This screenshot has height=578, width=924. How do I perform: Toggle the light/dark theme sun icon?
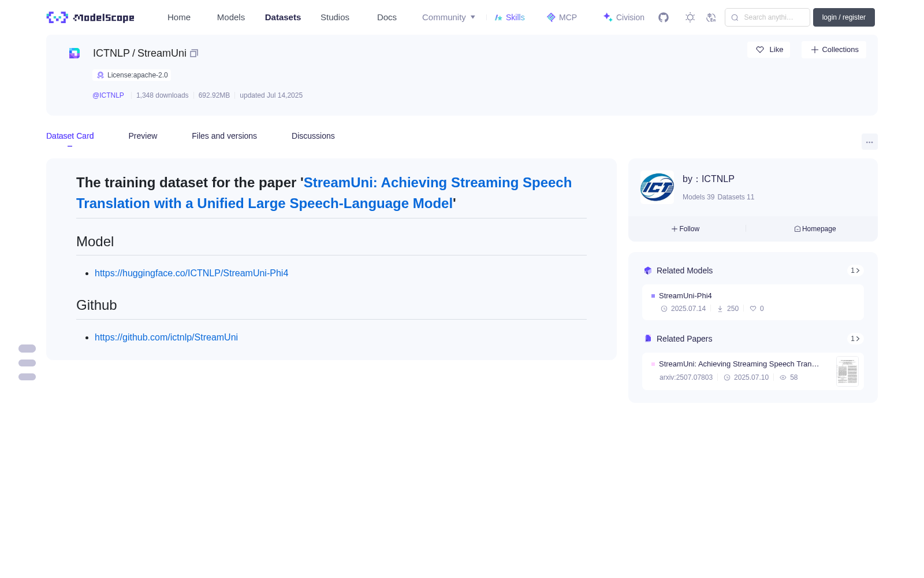[x=690, y=17]
